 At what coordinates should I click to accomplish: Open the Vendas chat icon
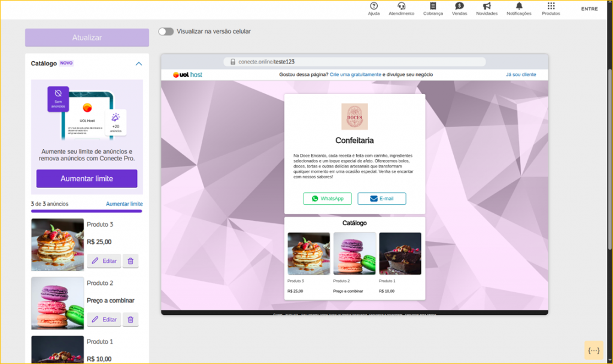click(x=459, y=6)
